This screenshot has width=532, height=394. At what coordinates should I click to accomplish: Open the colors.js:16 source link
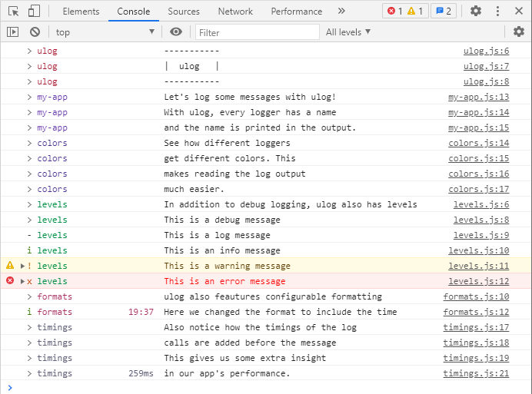point(479,174)
